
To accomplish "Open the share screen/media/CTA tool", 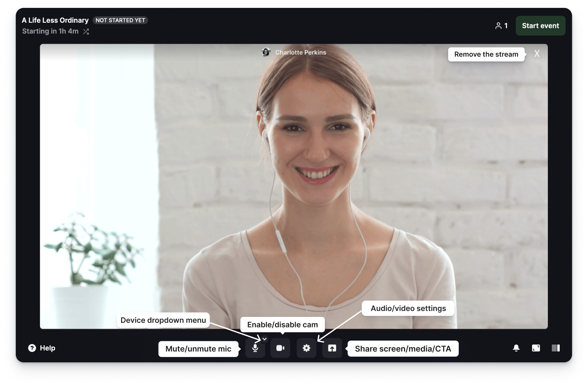I will coord(332,348).
